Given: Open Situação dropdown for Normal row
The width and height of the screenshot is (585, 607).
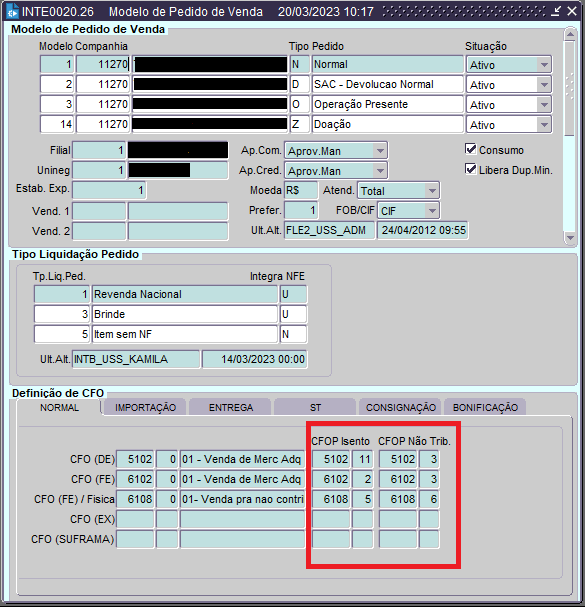Looking at the screenshot, I should coord(544,65).
